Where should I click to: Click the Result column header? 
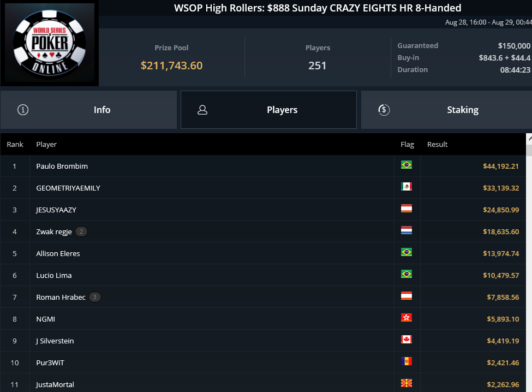click(438, 144)
